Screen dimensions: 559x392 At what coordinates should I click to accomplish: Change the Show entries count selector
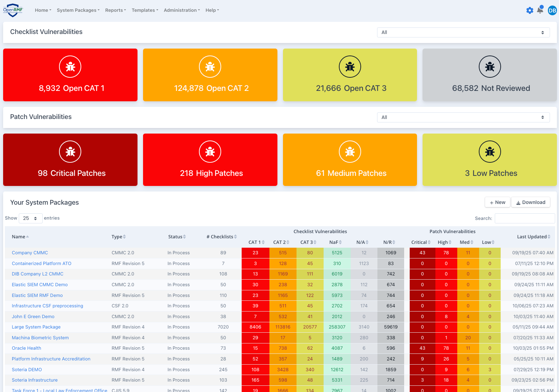[31, 218]
